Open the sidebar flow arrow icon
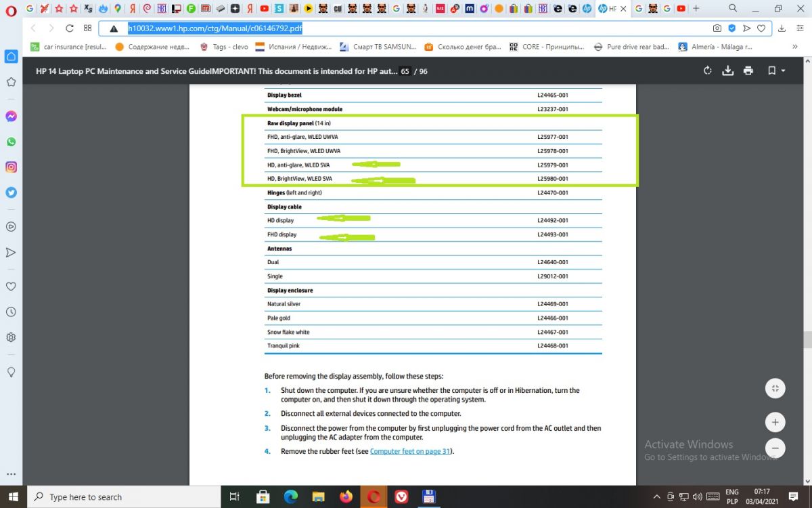The height and width of the screenshot is (508, 812). [11, 252]
